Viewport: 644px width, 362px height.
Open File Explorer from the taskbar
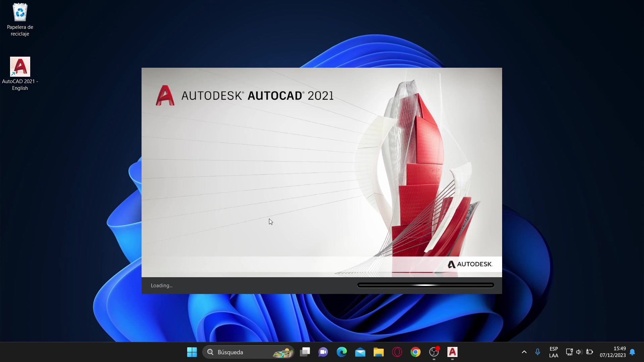pyautogui.click(x=379, y=352)
